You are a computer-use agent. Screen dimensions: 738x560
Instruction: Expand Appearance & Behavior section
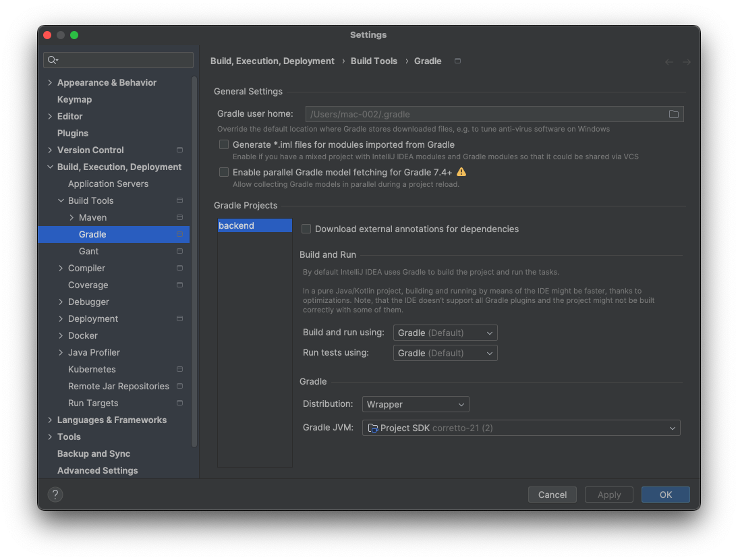[50, 83]
